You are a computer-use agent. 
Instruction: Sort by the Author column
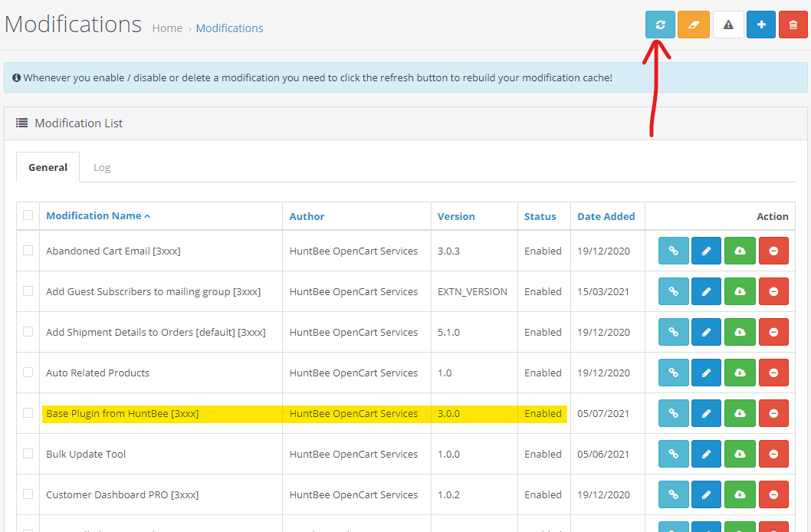(307, 216)
